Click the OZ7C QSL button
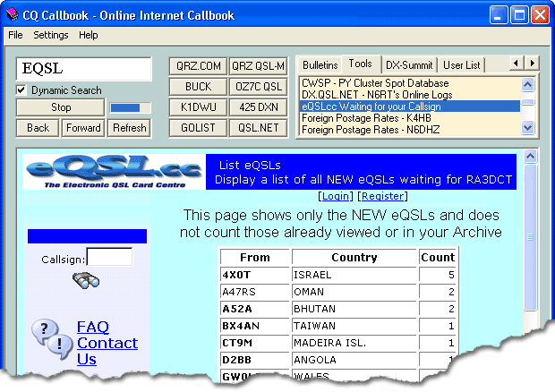555x392 pixels. 258,87
